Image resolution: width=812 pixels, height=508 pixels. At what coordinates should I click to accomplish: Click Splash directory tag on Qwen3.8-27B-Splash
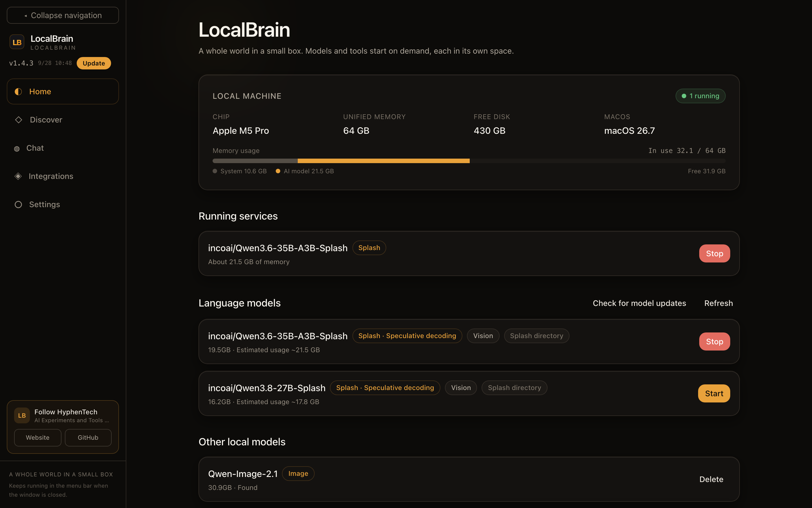(x=514, y=388)
